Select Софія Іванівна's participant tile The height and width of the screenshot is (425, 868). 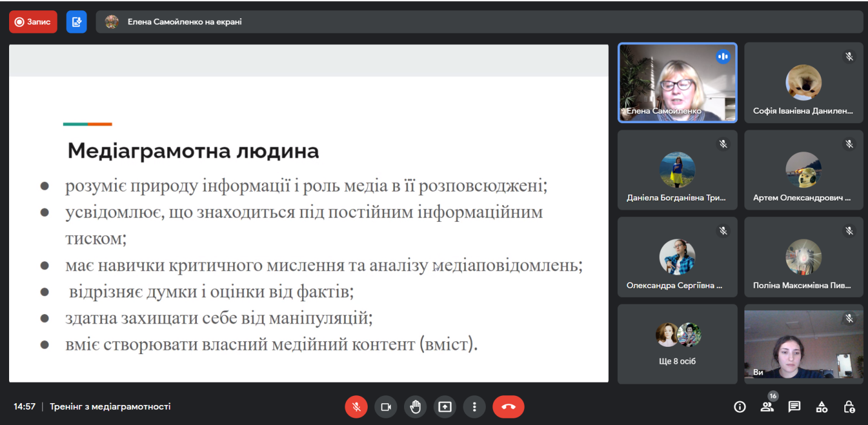click(x=803, y=83)
